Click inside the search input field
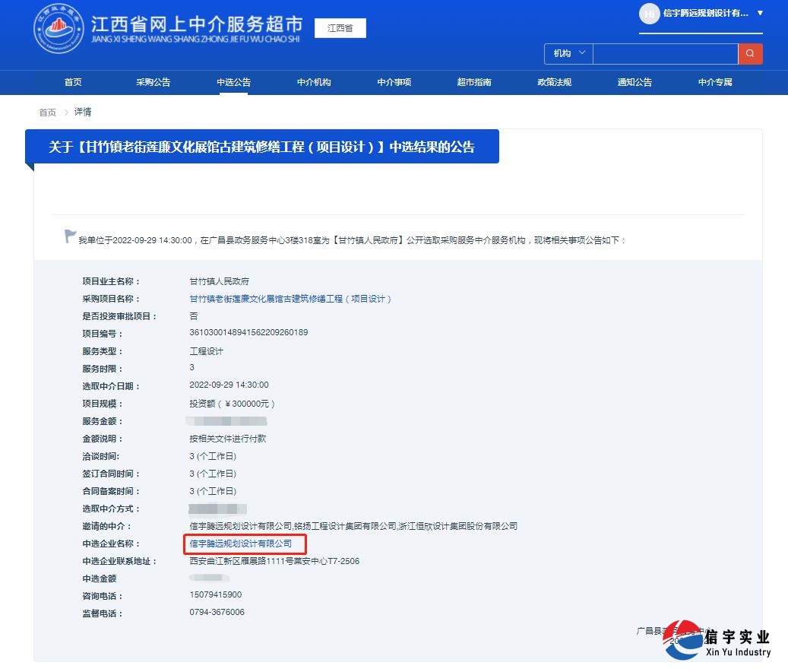Viewport: 788px width, 672px height. pyautogui.click(x=665, y=54)
